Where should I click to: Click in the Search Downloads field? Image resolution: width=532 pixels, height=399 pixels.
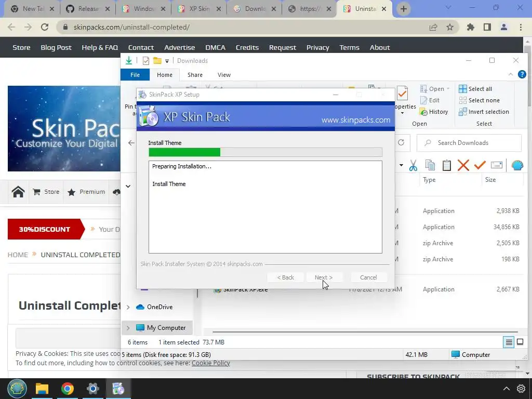(x=469, y=143)
